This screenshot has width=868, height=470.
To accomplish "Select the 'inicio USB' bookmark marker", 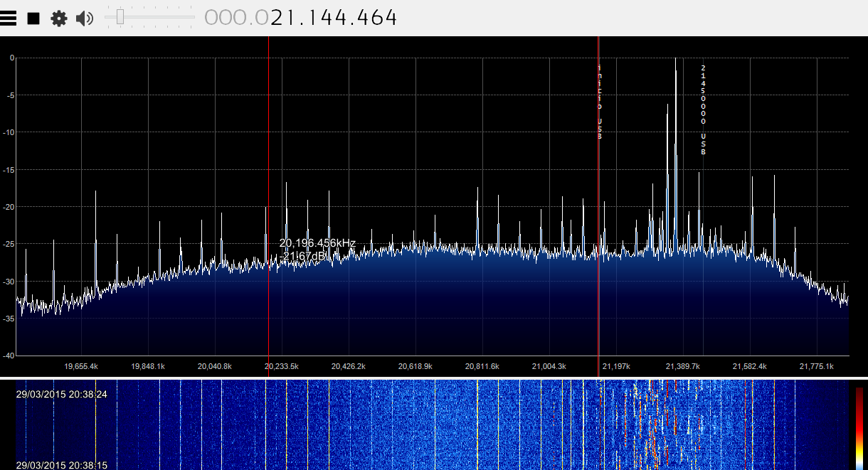I will point(600,101).
